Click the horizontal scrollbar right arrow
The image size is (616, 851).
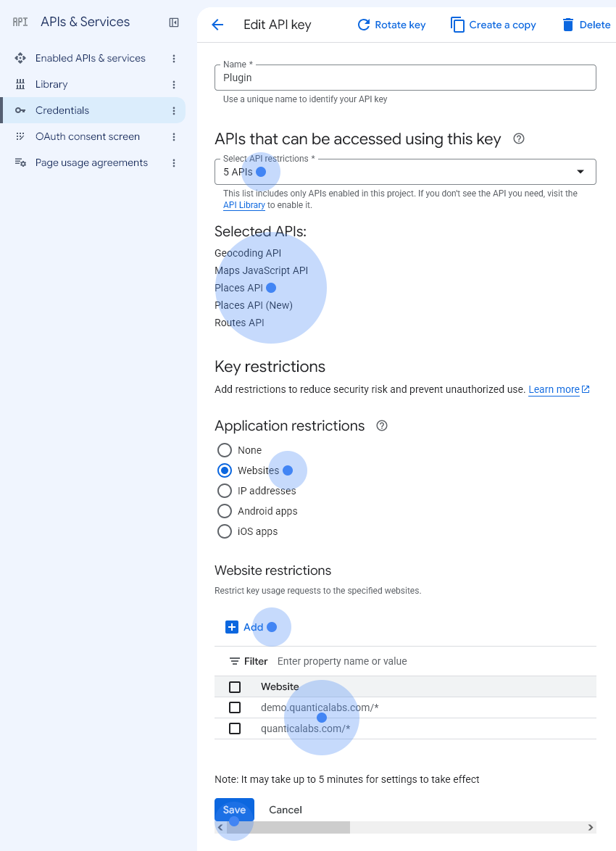click(x=591, y=828)
